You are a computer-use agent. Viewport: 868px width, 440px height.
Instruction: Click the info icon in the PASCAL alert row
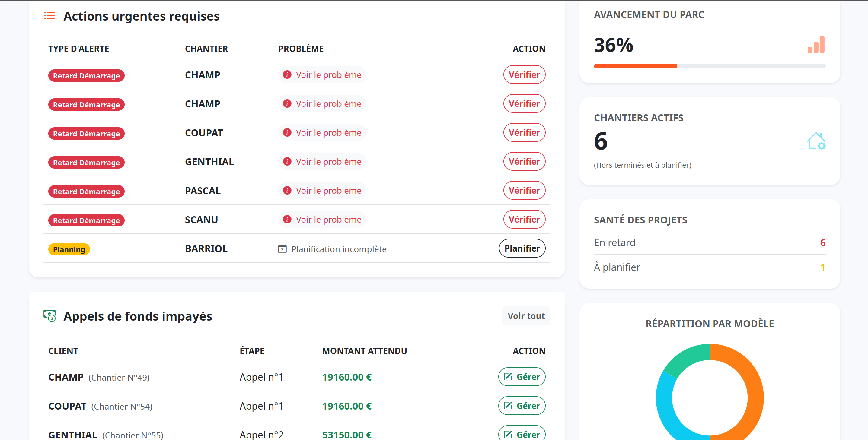[x=287, y=191]
